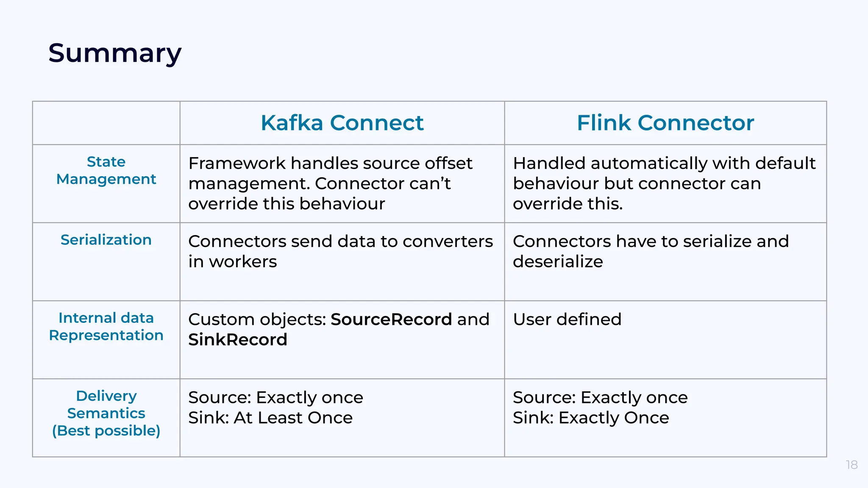Click Flink Connector's 'Source: Exactly once' line
Viewport: 868px width, 488px height.
pos(600,397)
